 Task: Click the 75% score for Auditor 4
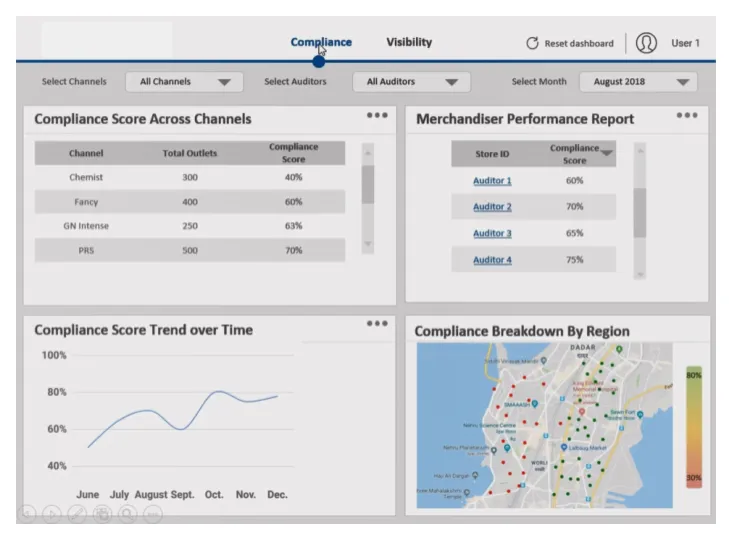574,260
